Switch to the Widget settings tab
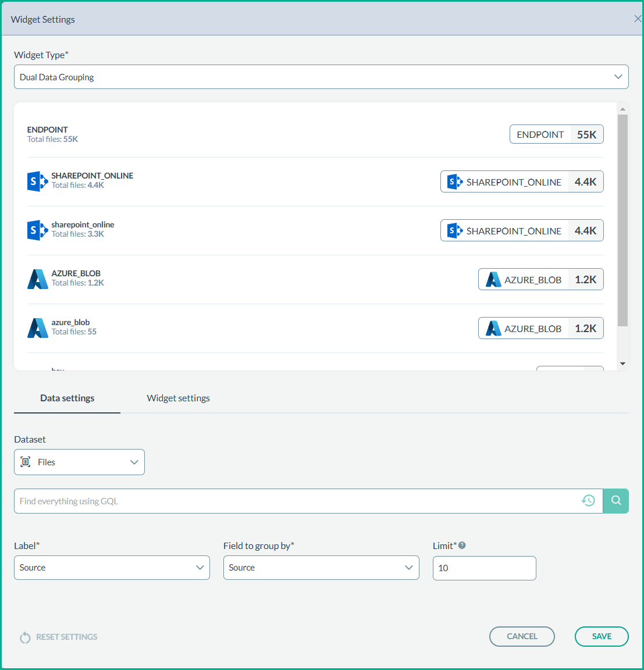 [178, 398]
